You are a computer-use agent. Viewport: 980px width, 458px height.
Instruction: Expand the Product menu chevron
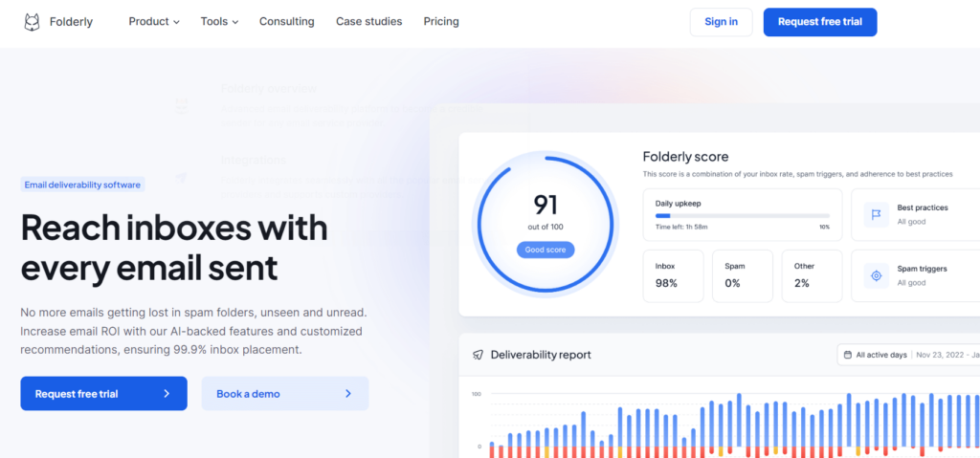[176, 22]
